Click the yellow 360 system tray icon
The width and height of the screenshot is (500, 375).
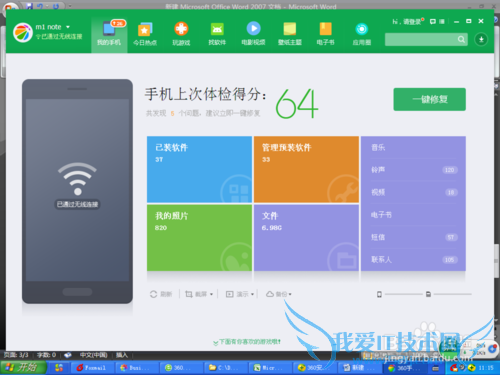[471, 368]
